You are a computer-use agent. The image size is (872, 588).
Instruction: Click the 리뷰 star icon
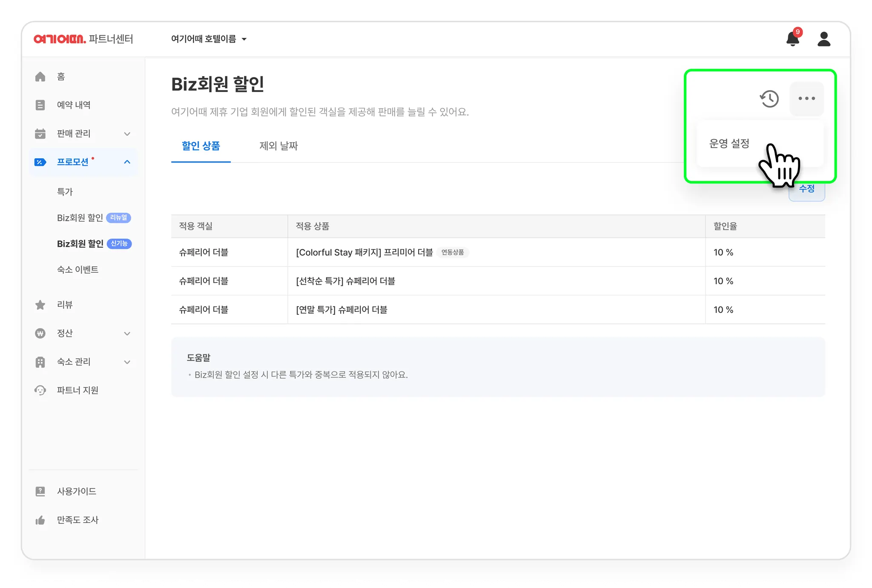pos(40,305)
